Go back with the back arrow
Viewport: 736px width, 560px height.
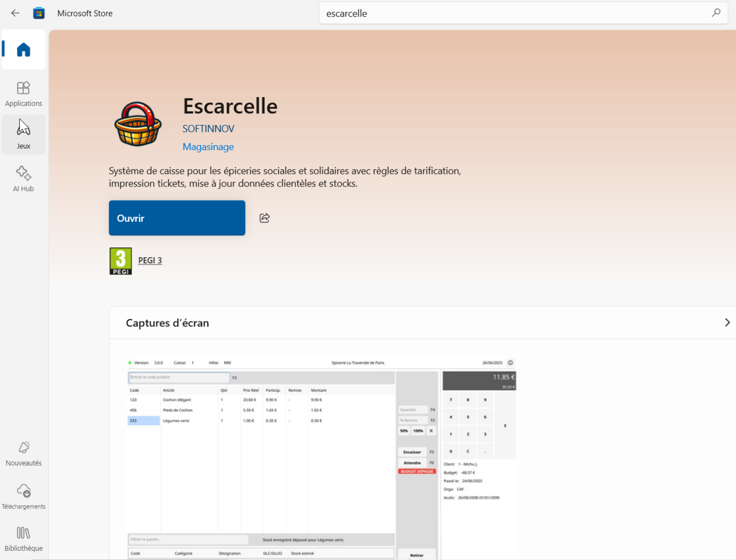[x=15, y=13]
